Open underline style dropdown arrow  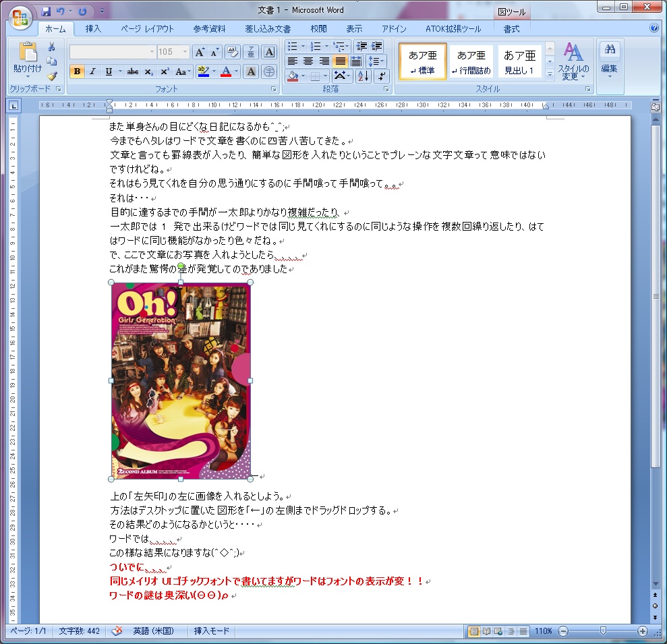(120, 71)
